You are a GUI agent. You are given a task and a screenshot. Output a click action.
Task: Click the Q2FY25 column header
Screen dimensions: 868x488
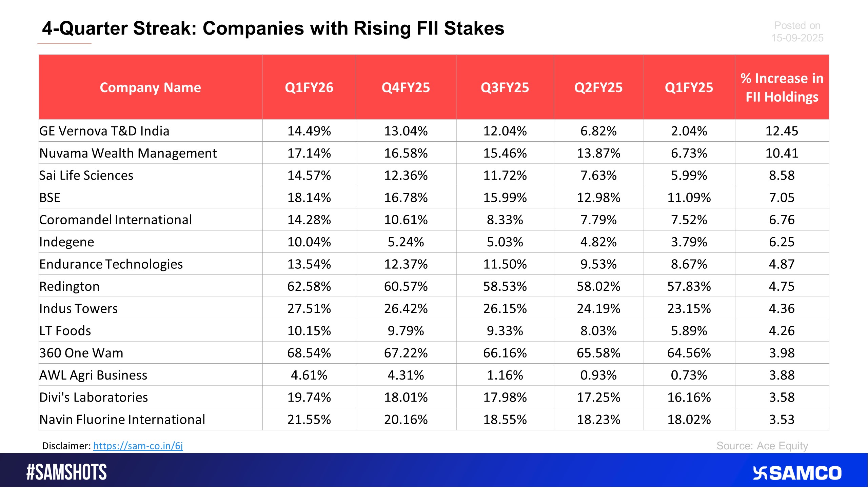tap(598, 87)
